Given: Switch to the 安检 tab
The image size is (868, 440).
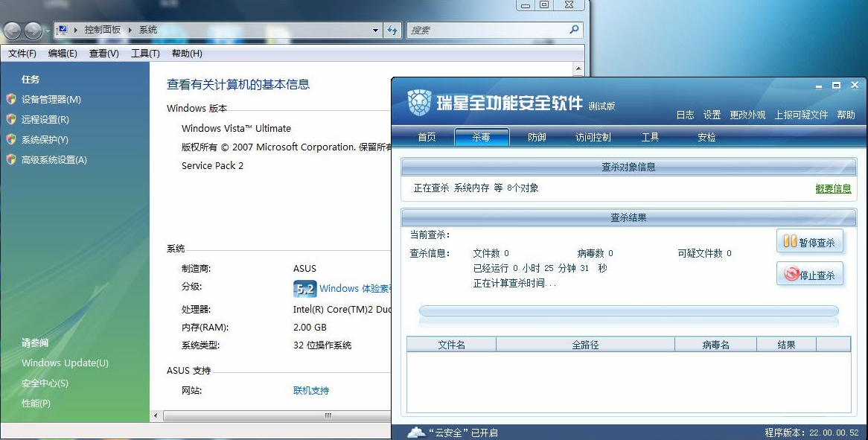Looking at the screenshot, I should (x=707, y=137).
